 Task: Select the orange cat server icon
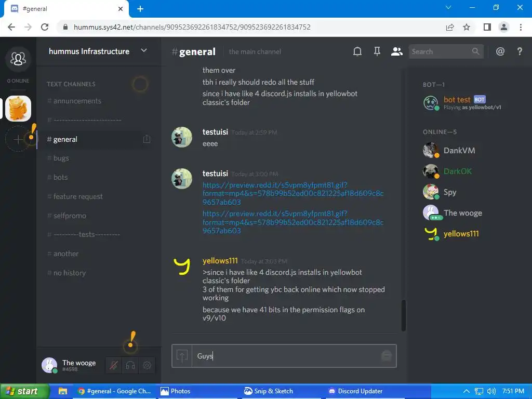18,109
